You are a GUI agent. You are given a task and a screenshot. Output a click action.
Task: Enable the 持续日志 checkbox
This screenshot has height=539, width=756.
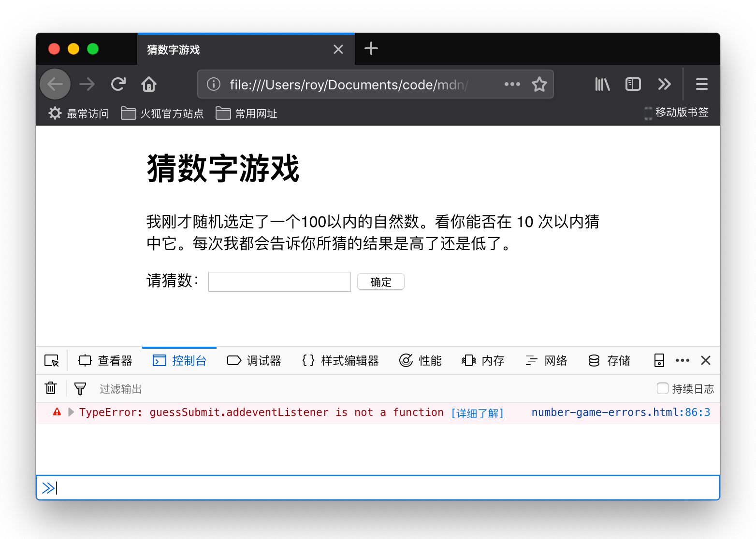(x=662, y=388)
